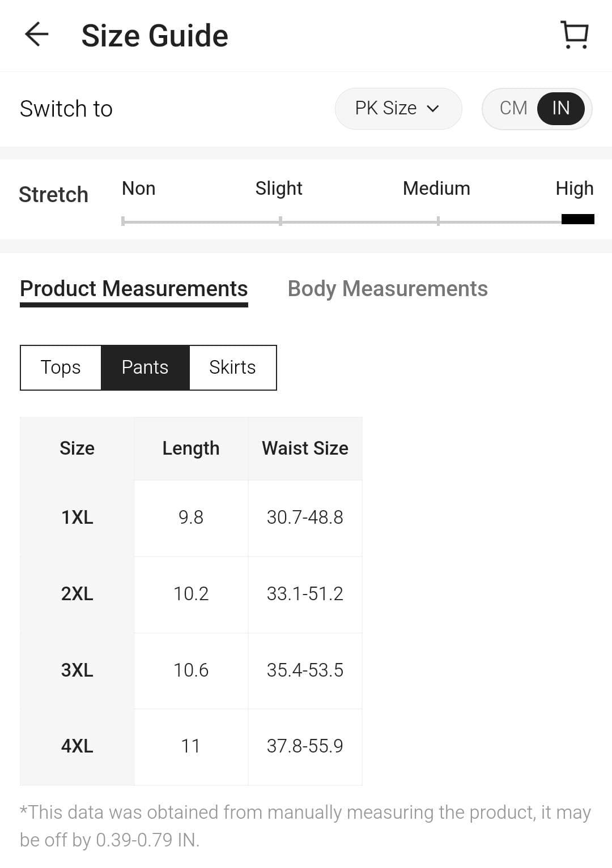The image size is (612, 868).
Task: Click the Waist Size column header
Action: pyautogui.click(x=305, y=448)
